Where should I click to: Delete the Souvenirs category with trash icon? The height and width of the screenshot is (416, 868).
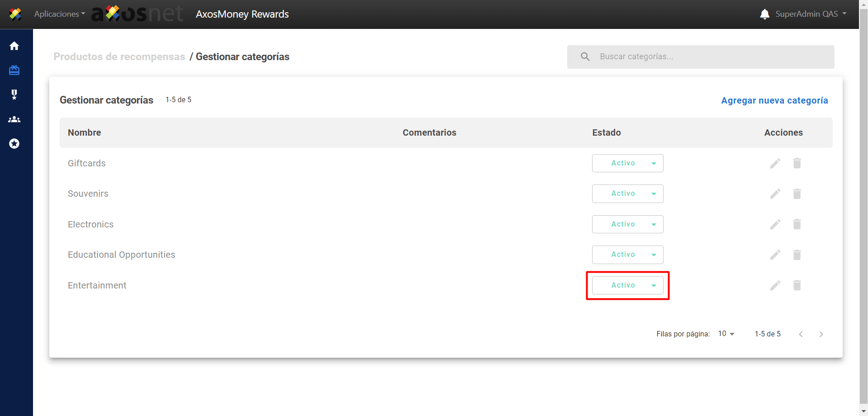(797, 194)
